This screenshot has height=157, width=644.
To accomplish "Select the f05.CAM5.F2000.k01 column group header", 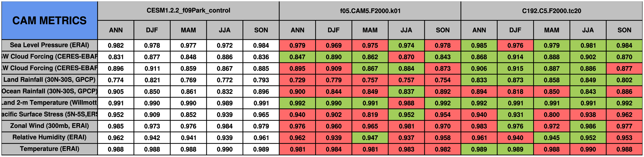I will (370, 11).
